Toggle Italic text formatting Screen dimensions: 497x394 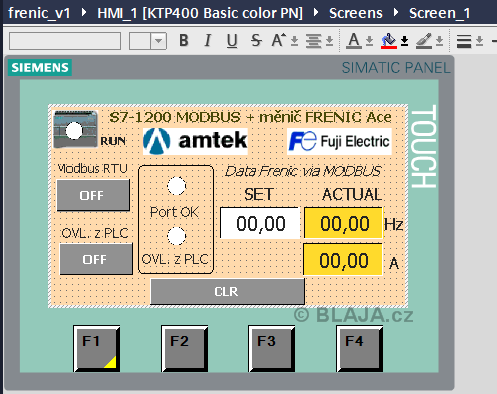[x=208, y=41]
